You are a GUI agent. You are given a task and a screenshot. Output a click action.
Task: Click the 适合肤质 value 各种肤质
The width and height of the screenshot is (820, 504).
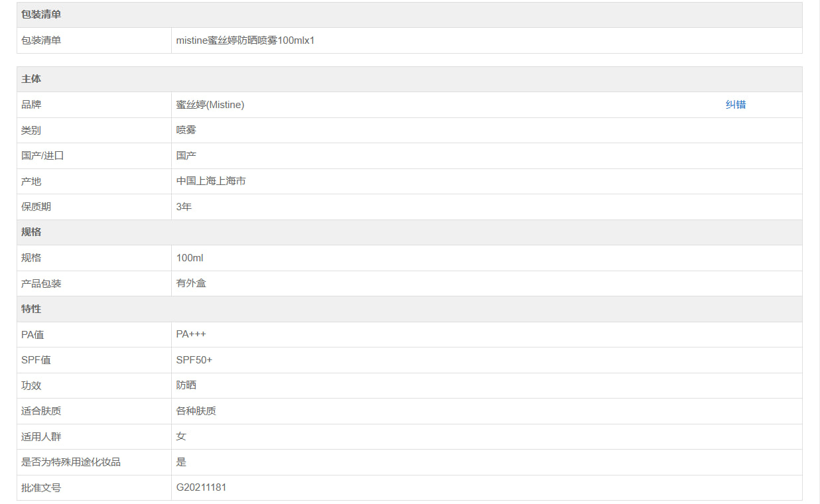[x=196, y=411]
